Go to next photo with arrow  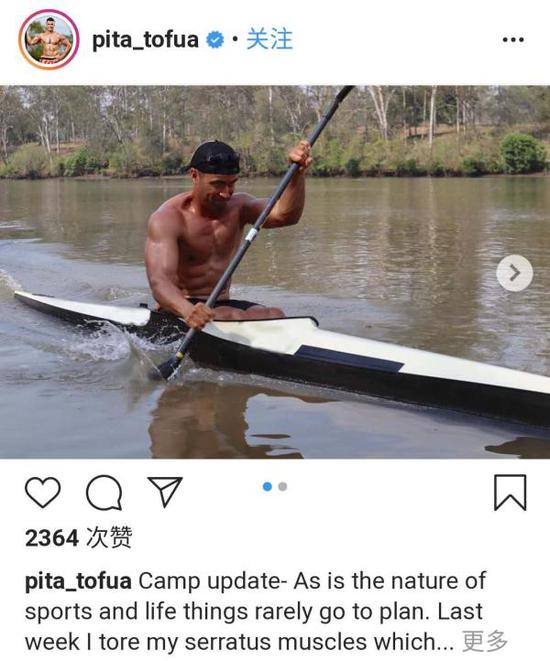514,273
